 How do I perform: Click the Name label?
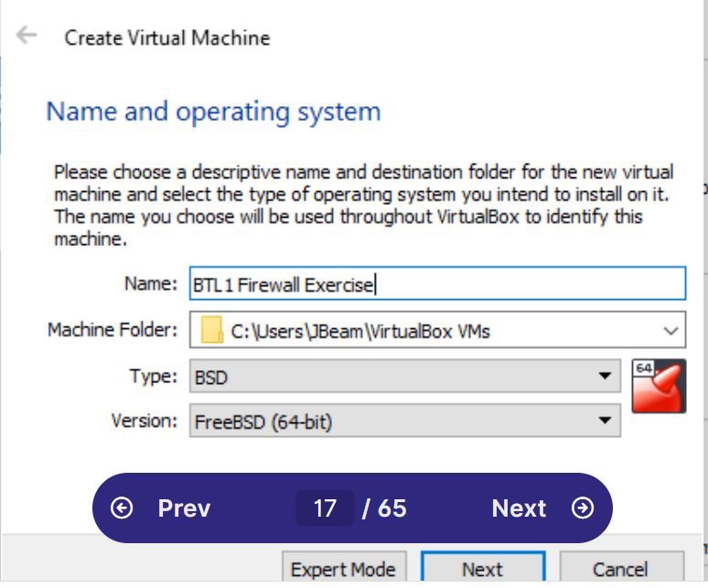coord(151,283)
